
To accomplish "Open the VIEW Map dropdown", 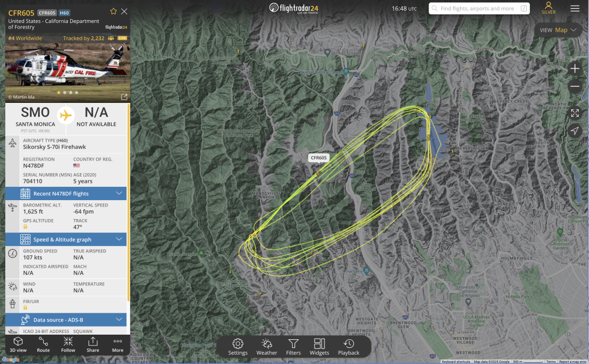I will pyautogui.click(x=558, y=30).
